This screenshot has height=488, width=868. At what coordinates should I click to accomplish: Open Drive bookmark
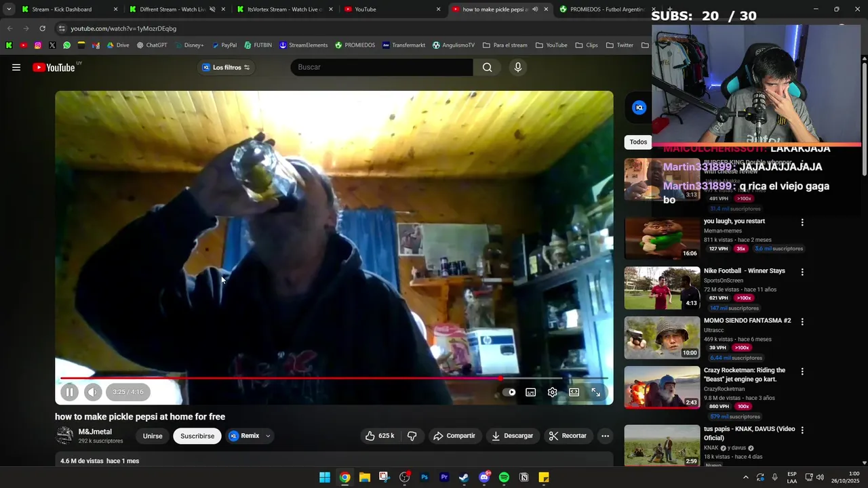[117, 45]
